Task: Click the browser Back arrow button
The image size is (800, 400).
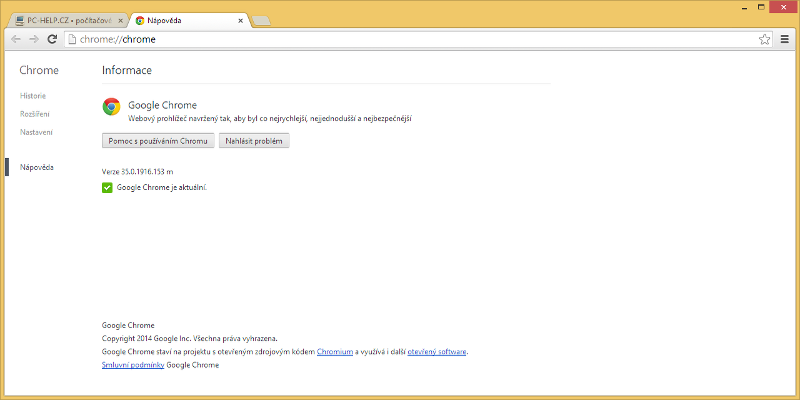Action: (x=16, y=39)
